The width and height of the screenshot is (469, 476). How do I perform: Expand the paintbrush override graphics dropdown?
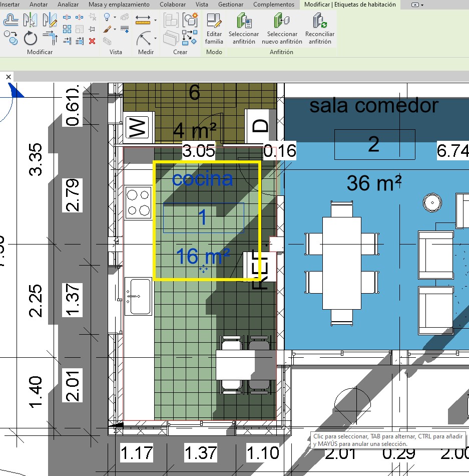[x=115, y=30]
